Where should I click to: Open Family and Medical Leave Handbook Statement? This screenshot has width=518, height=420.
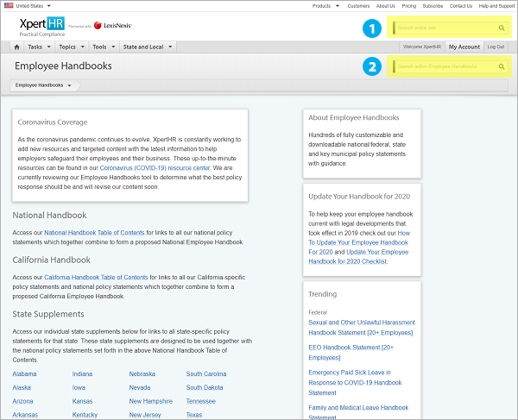[358, 411]
